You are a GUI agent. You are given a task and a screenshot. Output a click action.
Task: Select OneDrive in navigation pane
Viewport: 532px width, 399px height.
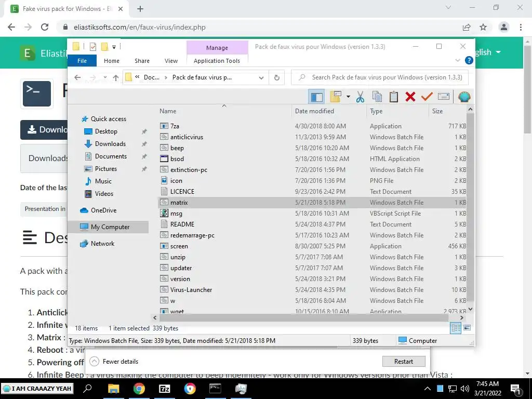103,210
